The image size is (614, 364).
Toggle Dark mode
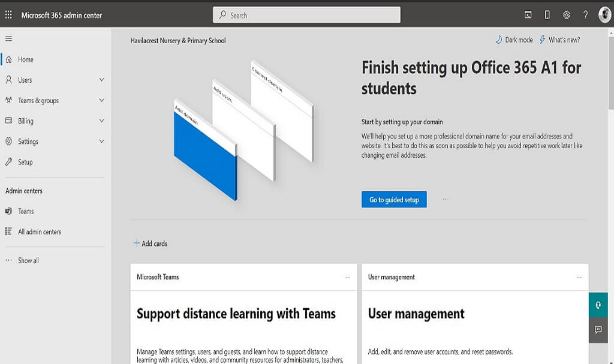coord(514,40)
